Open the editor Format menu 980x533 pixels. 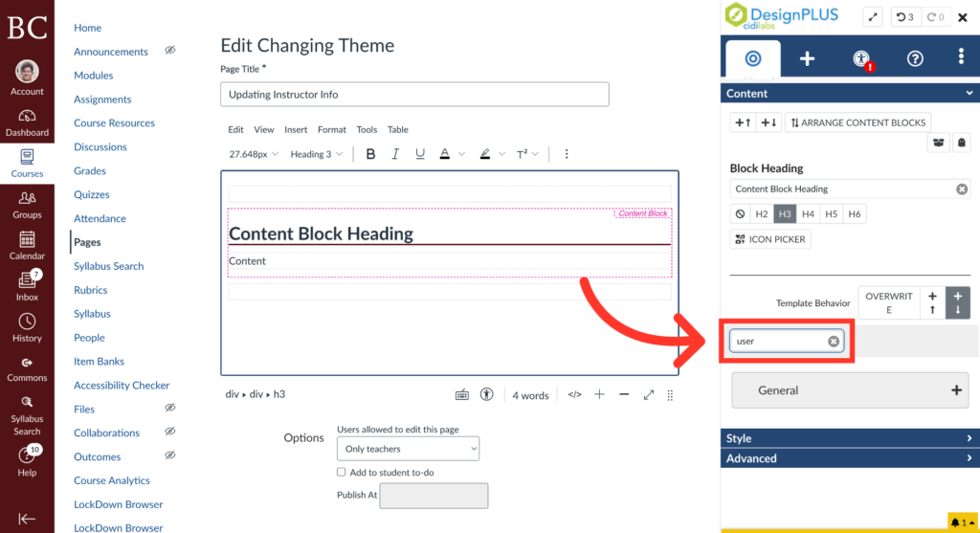332,129
